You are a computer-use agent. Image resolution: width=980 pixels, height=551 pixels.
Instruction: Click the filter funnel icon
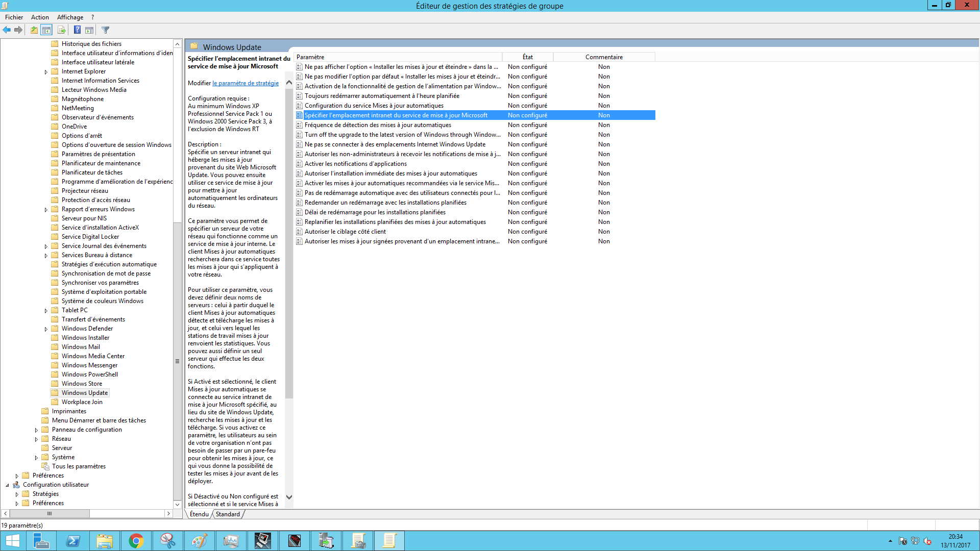[x=106, y=30]
